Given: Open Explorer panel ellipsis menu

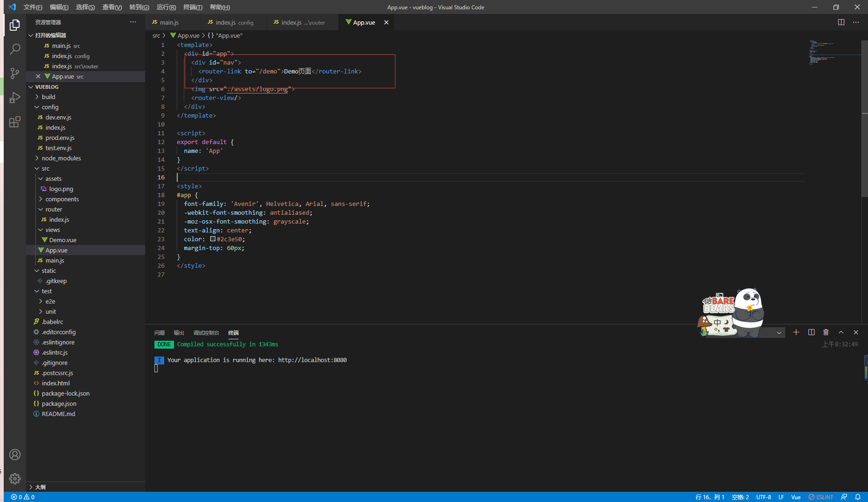Looking at the screenshot, I should [133, 22].
